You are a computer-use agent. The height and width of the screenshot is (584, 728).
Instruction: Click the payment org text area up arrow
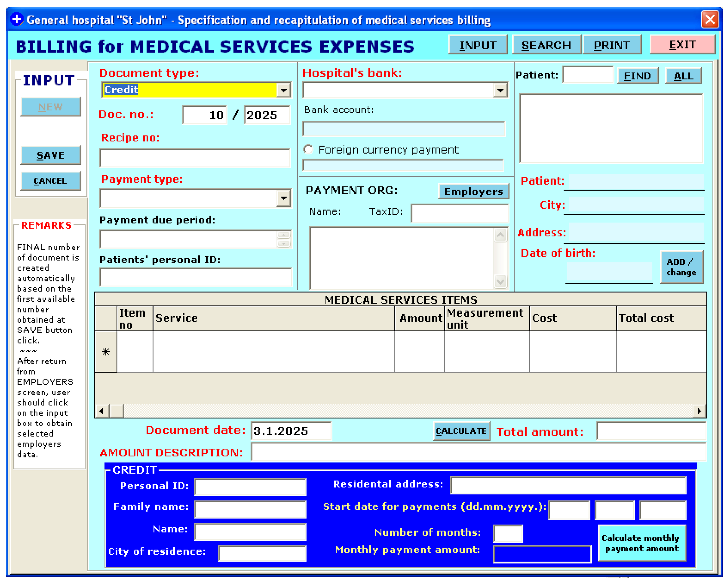(500, 235)
